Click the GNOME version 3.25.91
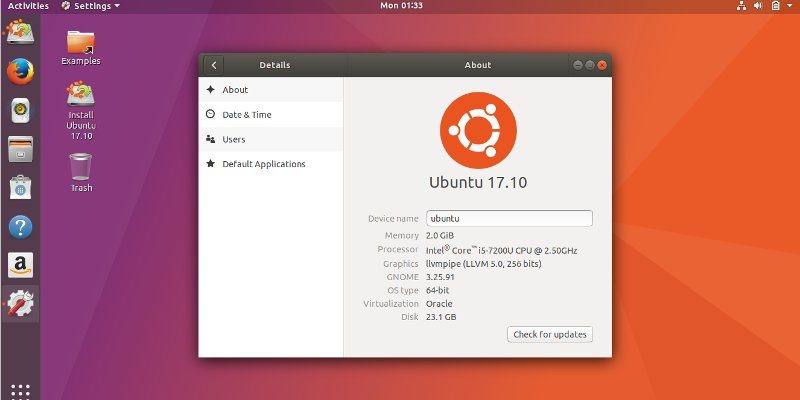Viewport: 800px width, 400px height. coord(440,277)
